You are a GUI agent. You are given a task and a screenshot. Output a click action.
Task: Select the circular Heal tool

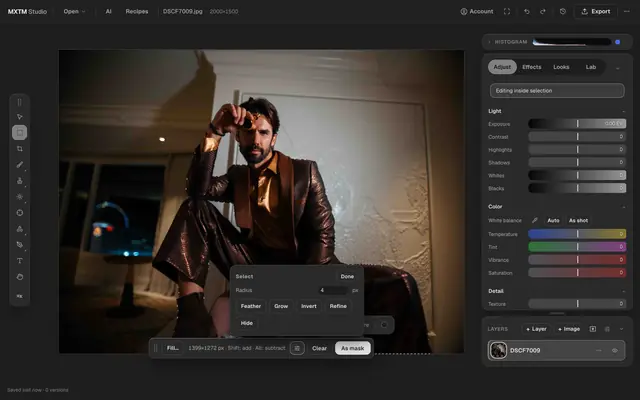tap(20, 213)
